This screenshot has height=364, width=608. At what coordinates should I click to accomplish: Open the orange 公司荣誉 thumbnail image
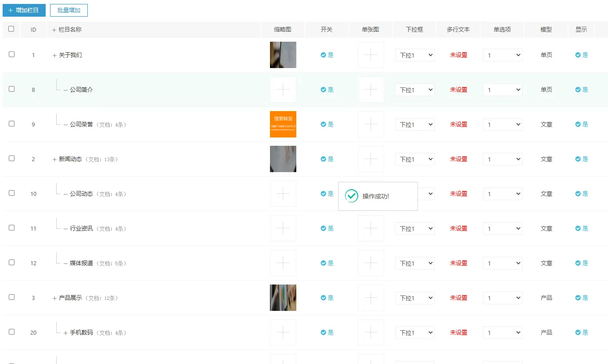coord(283,124)
